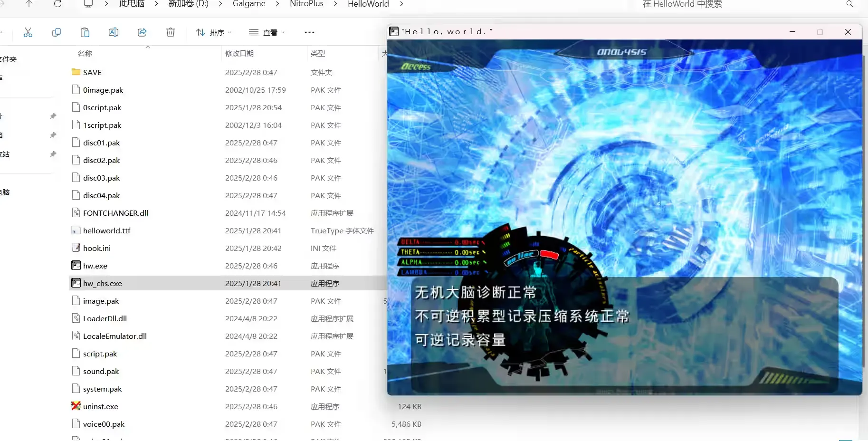
Task: Click the Cut scissors icon in Explorer toolbar
Action: coord(28,32)
